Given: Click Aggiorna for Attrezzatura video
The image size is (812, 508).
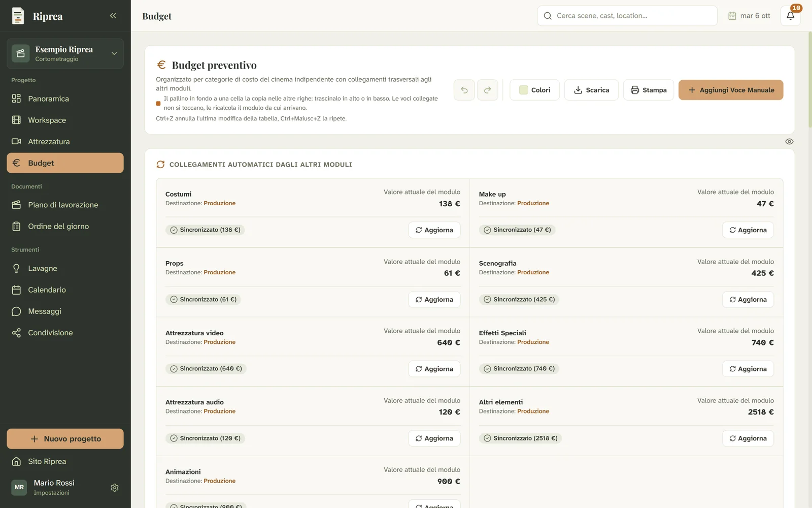Looking at the screenshot, I should [x=434, y=369].
